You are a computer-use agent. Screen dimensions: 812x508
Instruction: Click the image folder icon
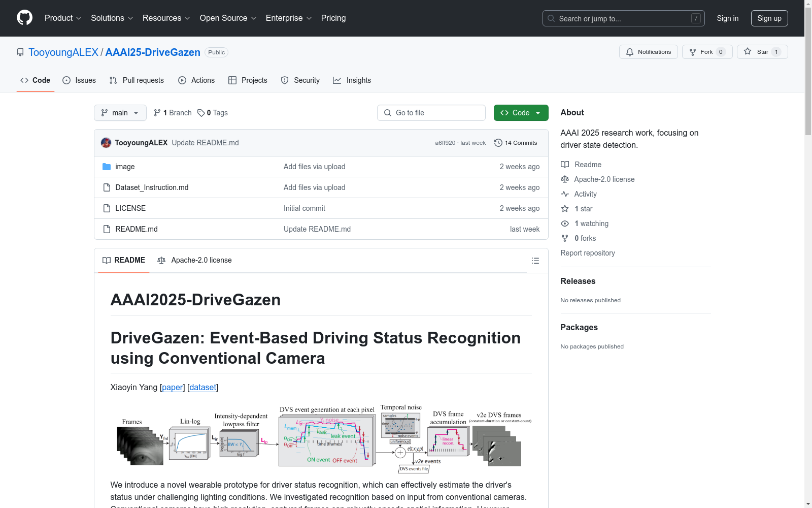[x=107, y=167]
